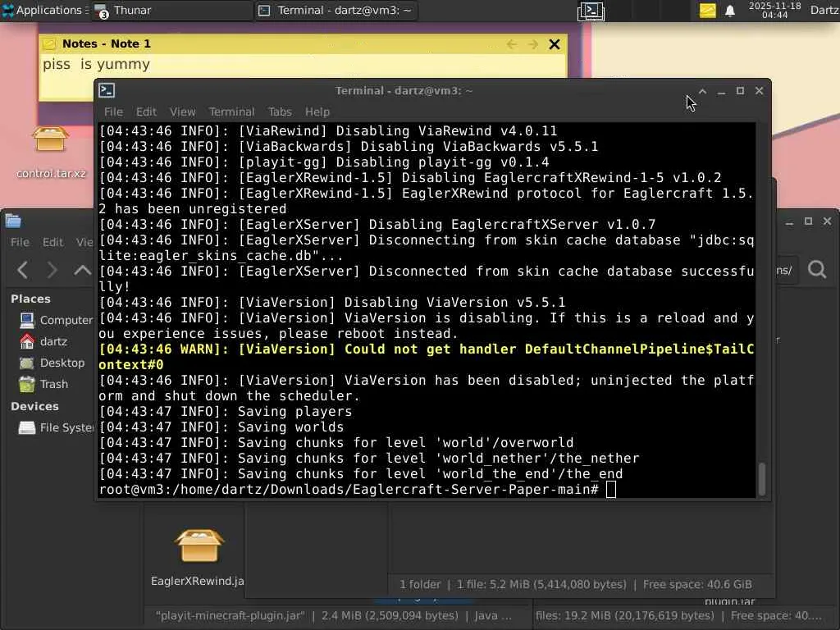840x630 pixels.
Task: Click the '1 folder | 1 file: 5.2 MiB' statusbar
Action: click(x=575, y=584)
